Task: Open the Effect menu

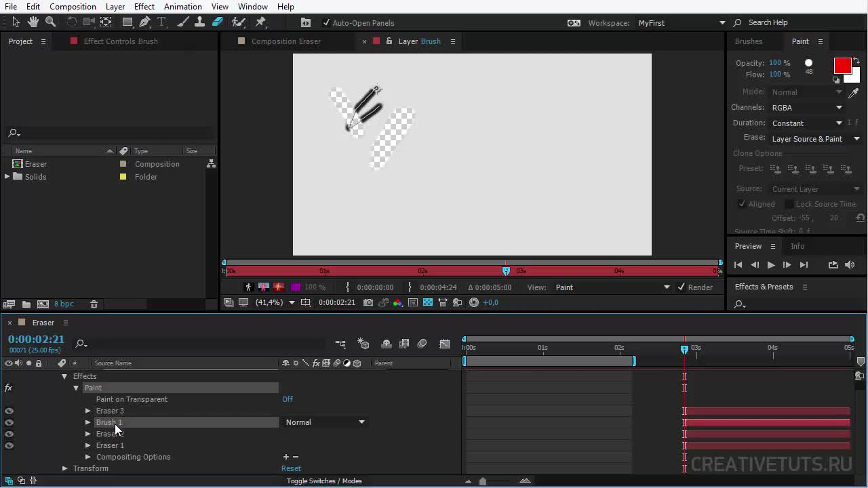Action: click(x=144, y=6)
